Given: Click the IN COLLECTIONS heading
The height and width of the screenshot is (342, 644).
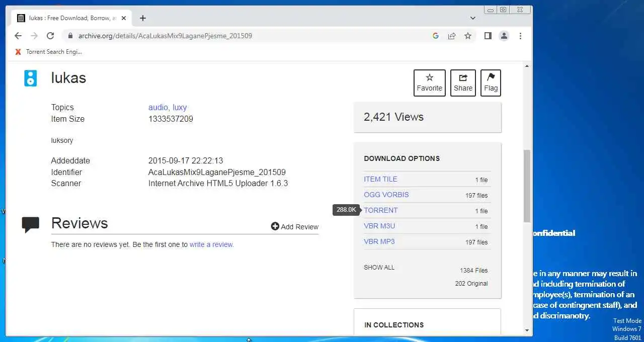Looking at the screenshot, I should (x=394, y=325).
